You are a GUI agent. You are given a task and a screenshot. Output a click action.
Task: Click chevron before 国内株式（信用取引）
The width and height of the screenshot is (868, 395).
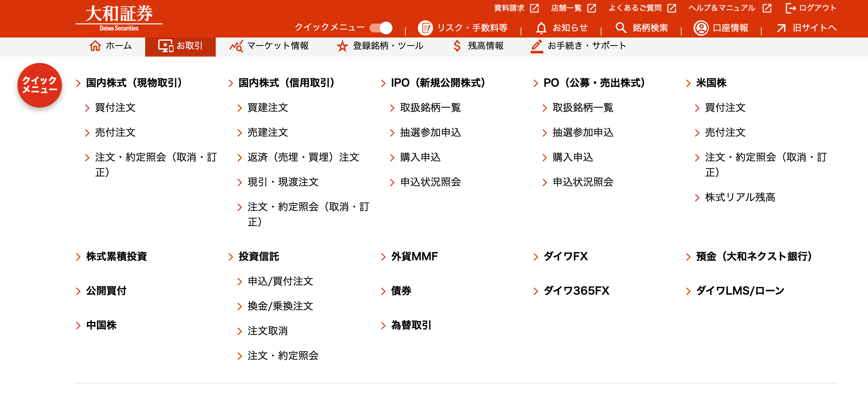click(x=231, y=83)
